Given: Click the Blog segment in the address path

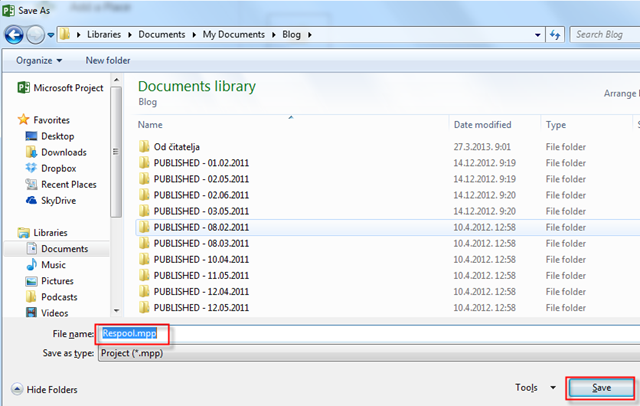Looking at the screenshot, I should click(x=292, y=35).
